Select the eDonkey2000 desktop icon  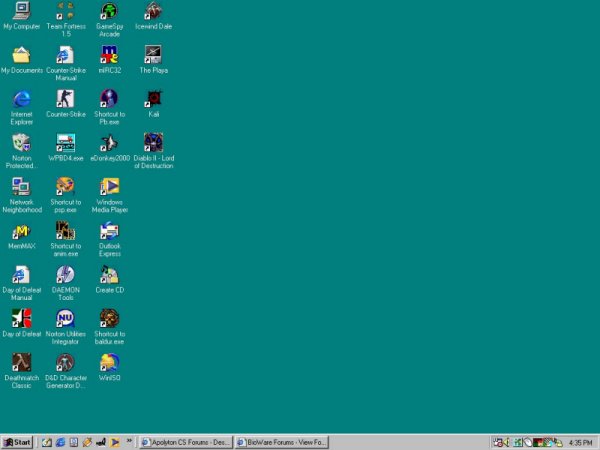pyautogui.click(x=109, y=143)
